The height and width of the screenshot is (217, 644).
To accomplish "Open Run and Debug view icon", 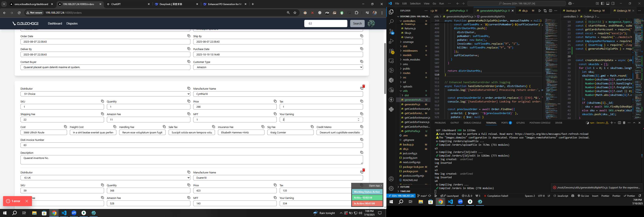I will (391, 41).
